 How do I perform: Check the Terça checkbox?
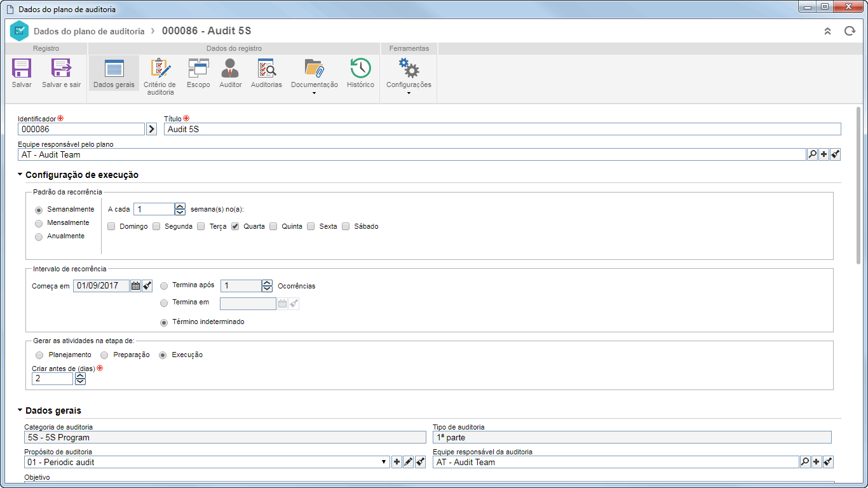pyautogui.click(x=201, y=226)
